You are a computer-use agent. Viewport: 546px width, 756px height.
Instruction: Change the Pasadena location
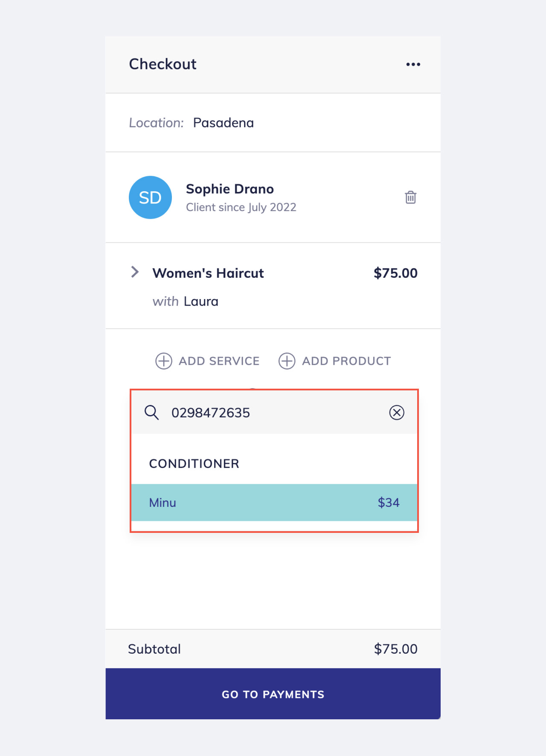tap(223, 123)
